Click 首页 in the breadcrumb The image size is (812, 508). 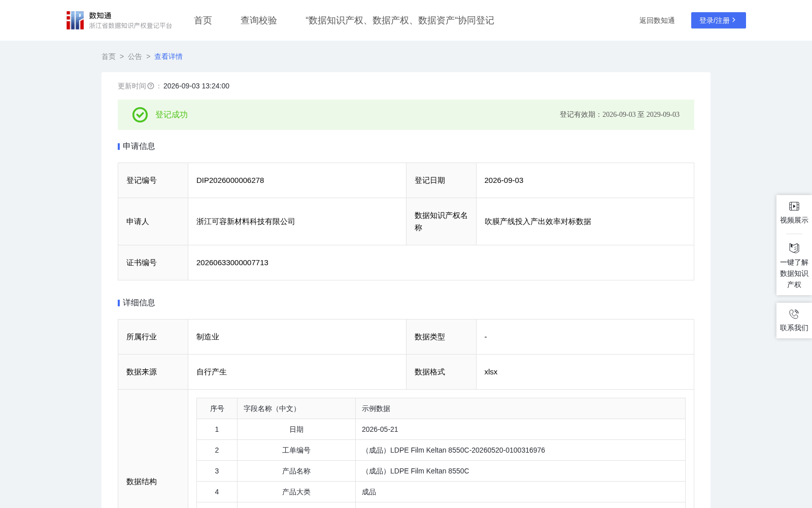tap(109, 56)
